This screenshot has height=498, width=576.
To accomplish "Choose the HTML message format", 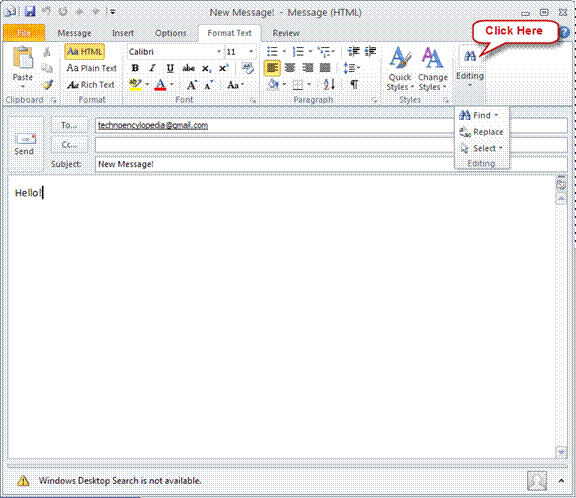I will [84, 52].
